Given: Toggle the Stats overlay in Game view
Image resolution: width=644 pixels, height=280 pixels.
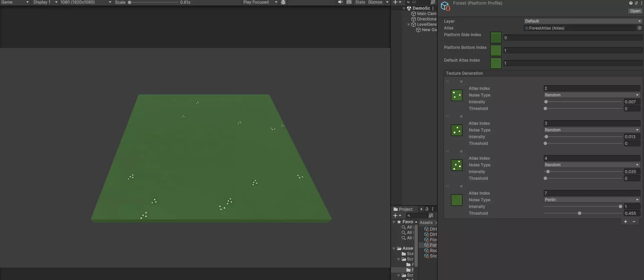Looking at the screenshot, I should (360, 2).
